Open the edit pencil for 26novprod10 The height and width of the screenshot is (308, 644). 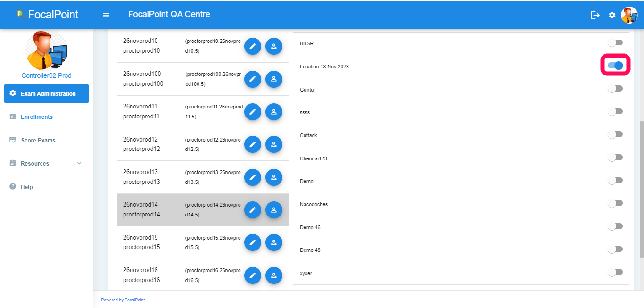pos(253,46)
